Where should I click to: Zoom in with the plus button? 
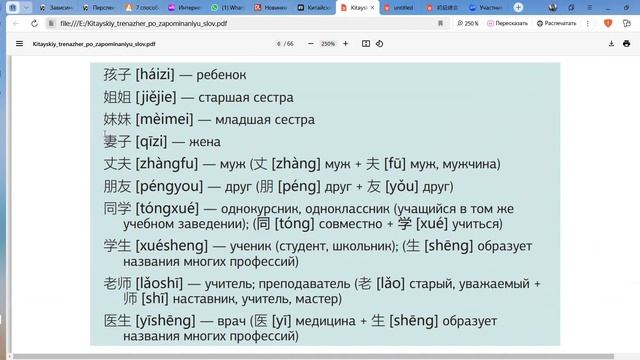345,44
